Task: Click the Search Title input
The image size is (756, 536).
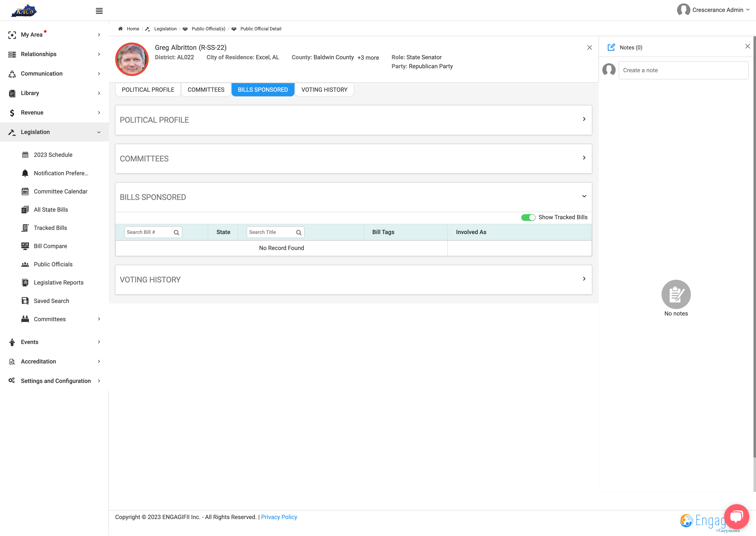Action: click(275, 232)
